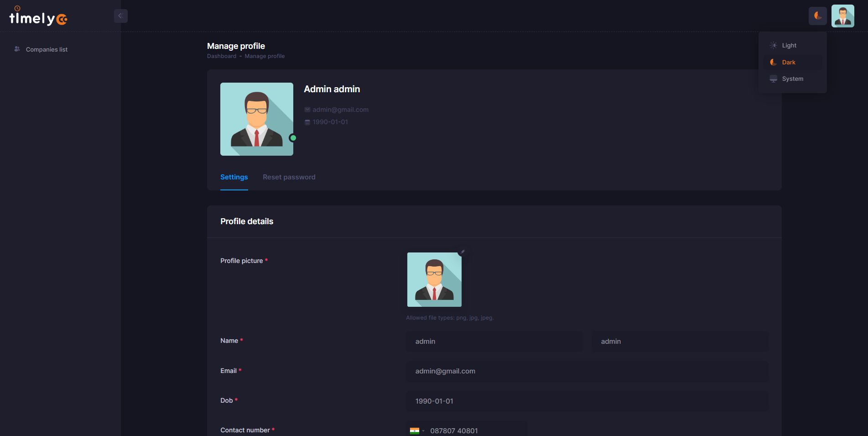Click the calendar icon beside 1990-01-01
The width and height of the screenshot is (868, 436).
tap(307, 122)
